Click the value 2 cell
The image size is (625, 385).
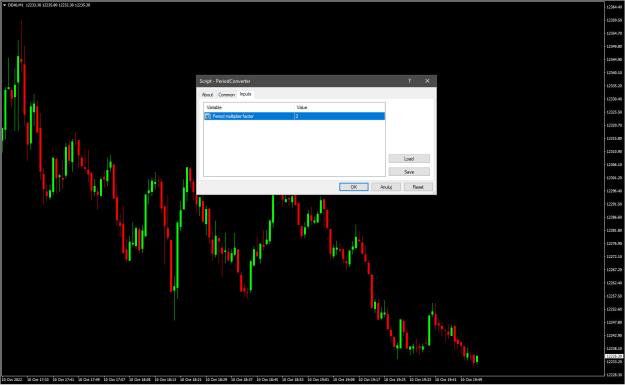pyautogui.click(x=340, y=116)
